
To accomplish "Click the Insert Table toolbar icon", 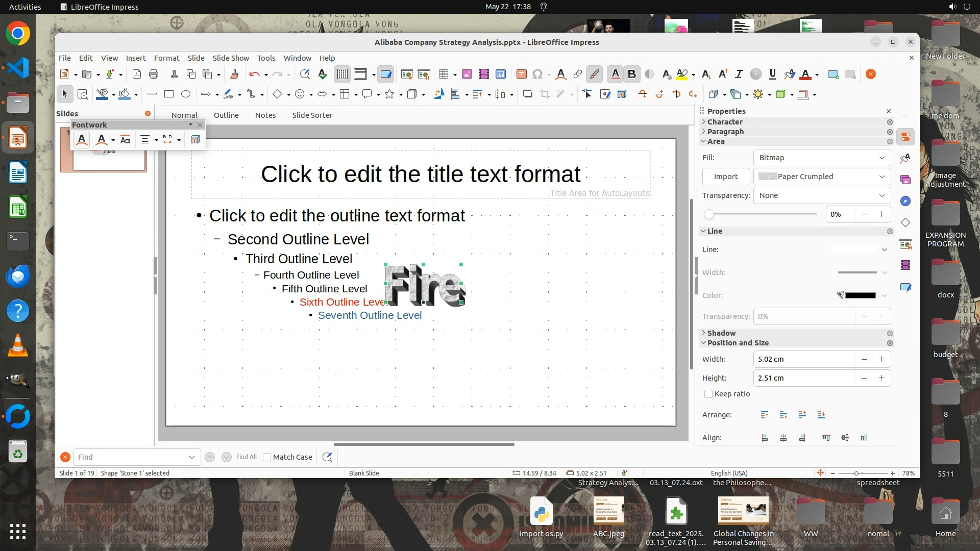I will point(444,74).
